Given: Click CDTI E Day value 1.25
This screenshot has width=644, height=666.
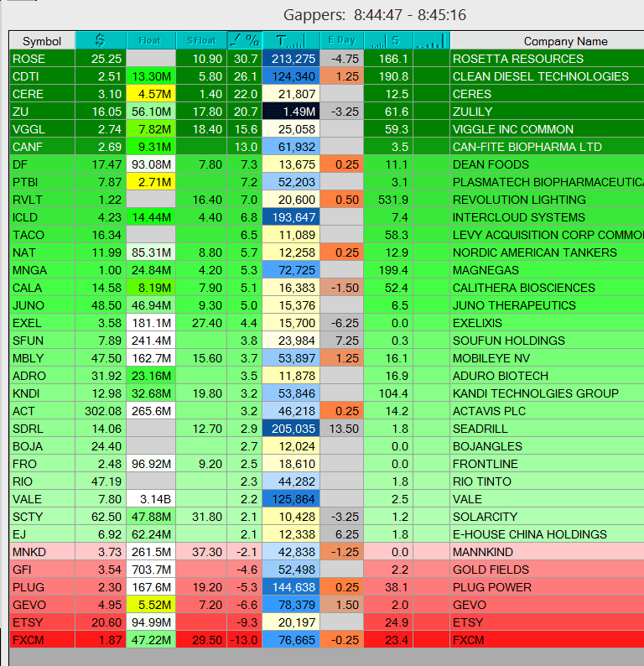Looking at the screenshot, I should (342, 76).
